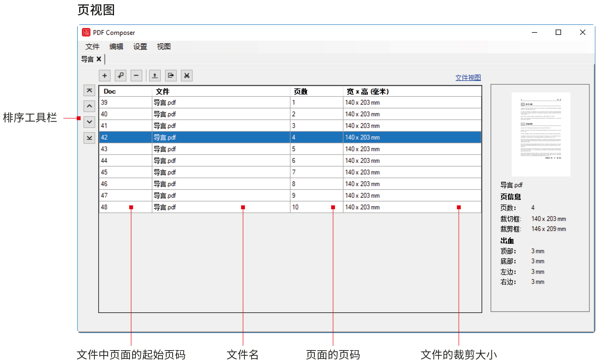Image resolution: width=599 pixels, height=364 pixels.
Task: Click the scissors cut icon
Action: pyautogui.click(x=187, y=76)
